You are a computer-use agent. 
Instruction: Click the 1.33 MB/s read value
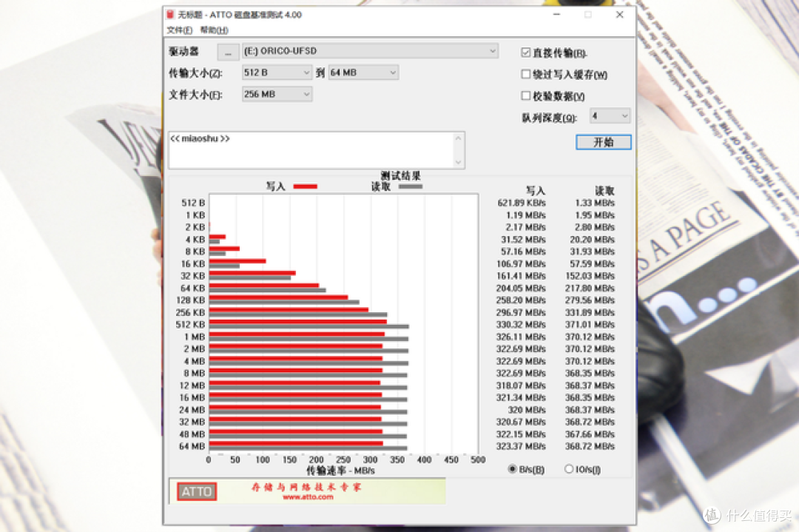595,203
